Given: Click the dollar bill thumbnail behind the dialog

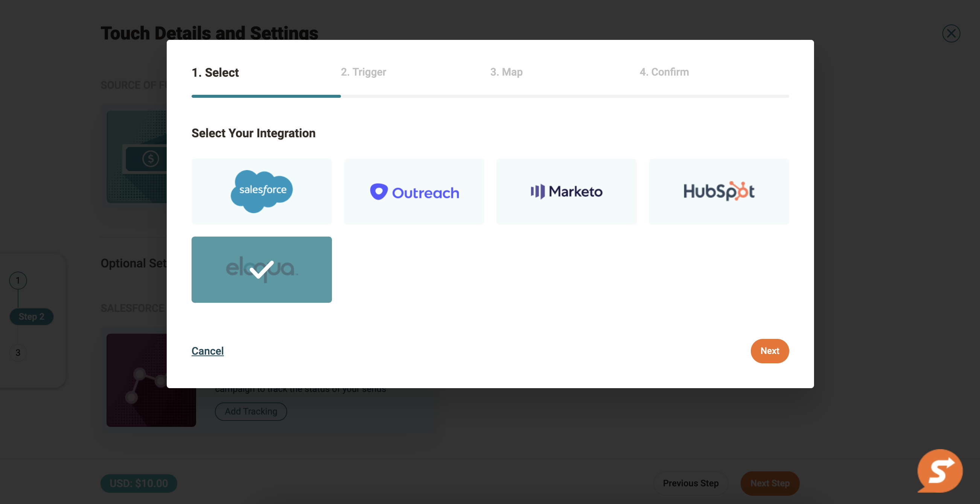Looking at the screenshot, I should (137, 156).
